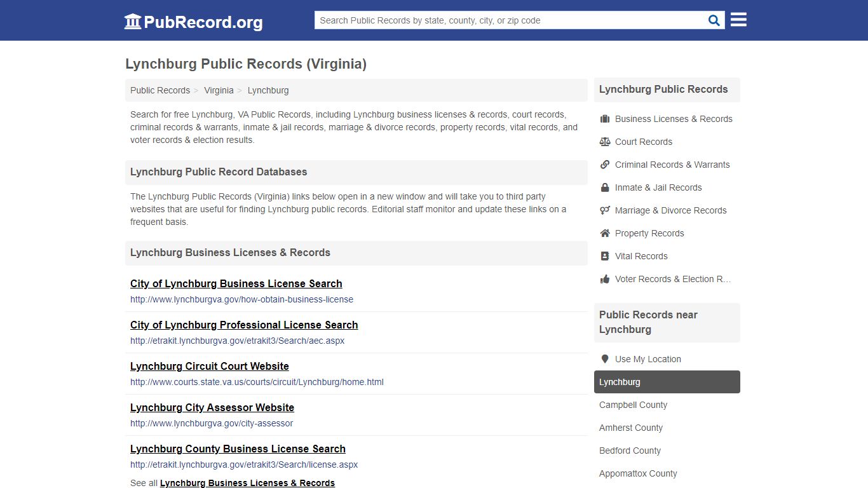Viewport: 868px width, 488px height.
Task: Click the scales icon beside Court Records
Action: click(x=605, y=142)
